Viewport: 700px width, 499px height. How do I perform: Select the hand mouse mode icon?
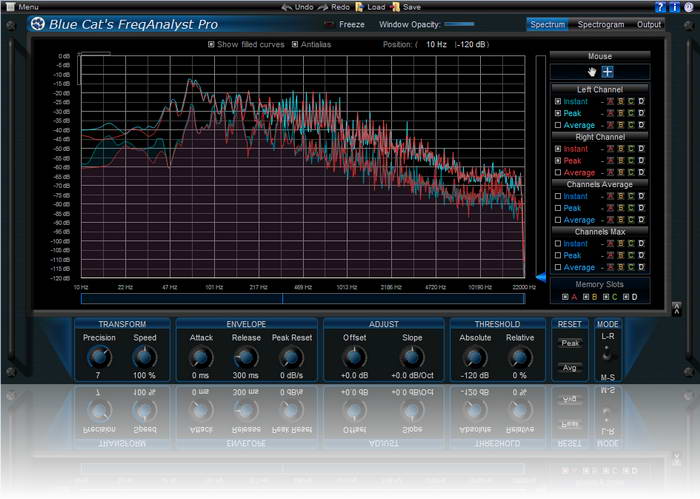[591, 72]
